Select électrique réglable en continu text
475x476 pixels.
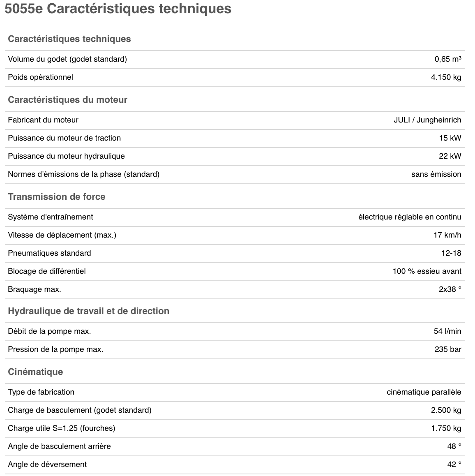point(409,217)
